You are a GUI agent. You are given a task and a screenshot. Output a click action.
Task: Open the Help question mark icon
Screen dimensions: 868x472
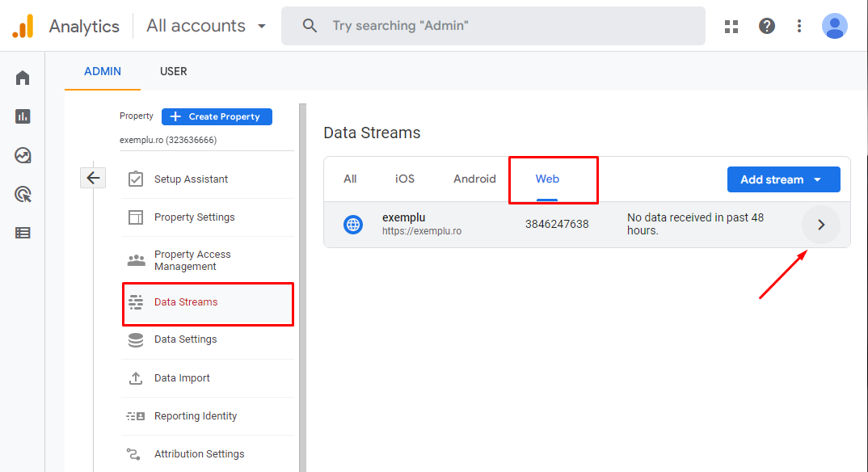pos(767,26)
